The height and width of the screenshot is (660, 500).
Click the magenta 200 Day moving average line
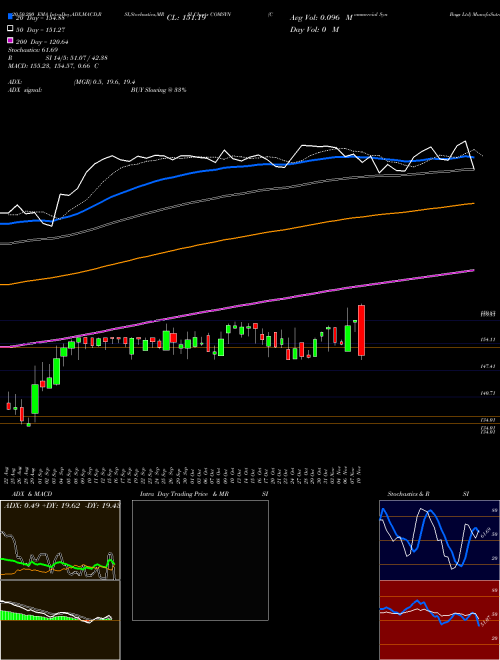coord(236,305)
